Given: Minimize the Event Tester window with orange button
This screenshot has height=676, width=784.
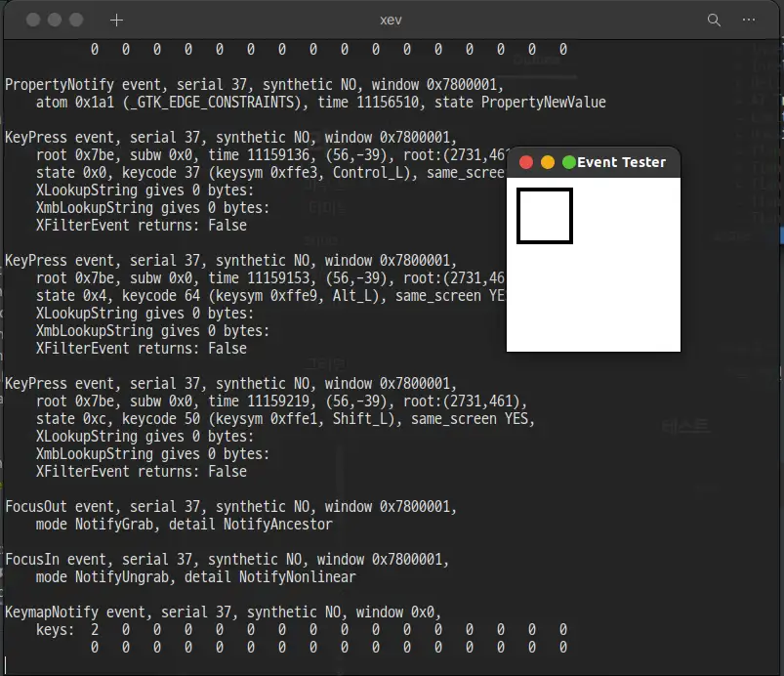Looking at the screenshot, I should 548,162.
